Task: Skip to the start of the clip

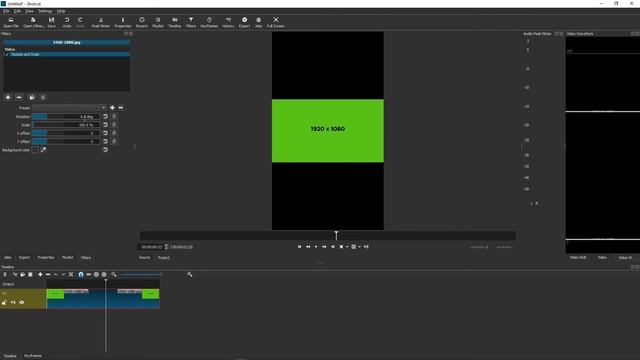Action: [300, 247]
